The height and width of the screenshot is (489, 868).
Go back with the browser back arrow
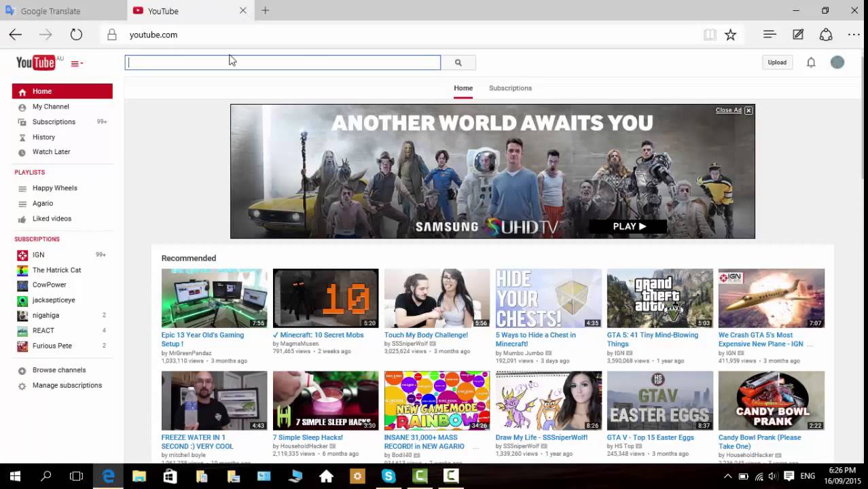[16, 35]
